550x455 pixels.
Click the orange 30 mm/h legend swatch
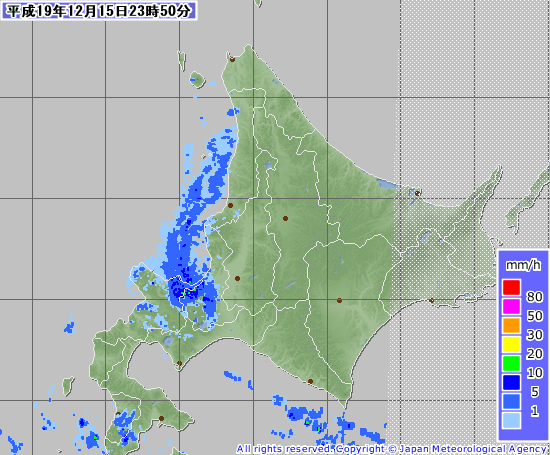click(511, 325)
